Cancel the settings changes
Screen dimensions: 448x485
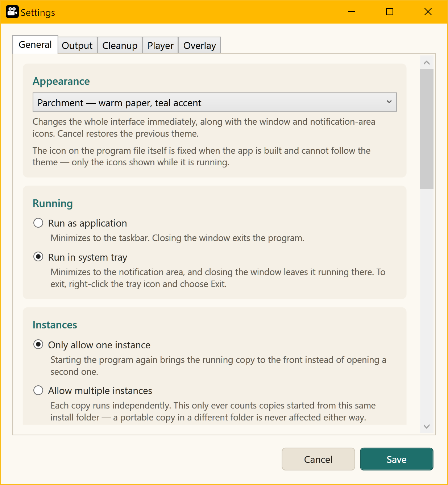point(318,459)
